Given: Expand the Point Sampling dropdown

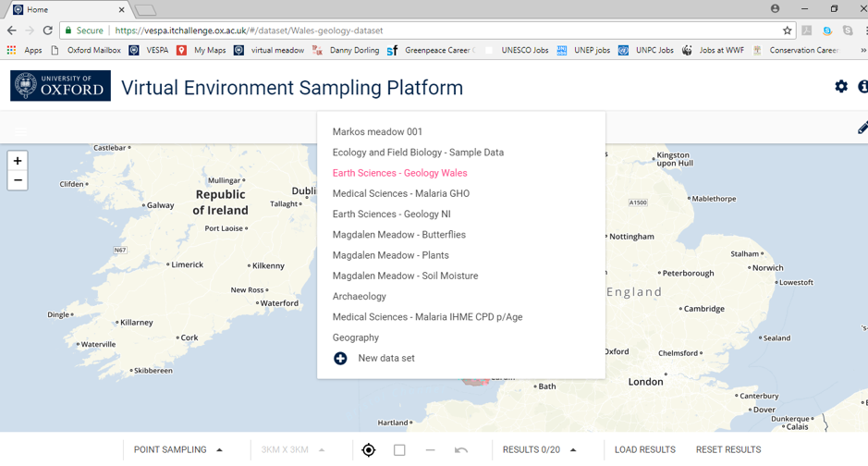Looking at the screenshot, I should pyautogui.click(x=178, y=450).
